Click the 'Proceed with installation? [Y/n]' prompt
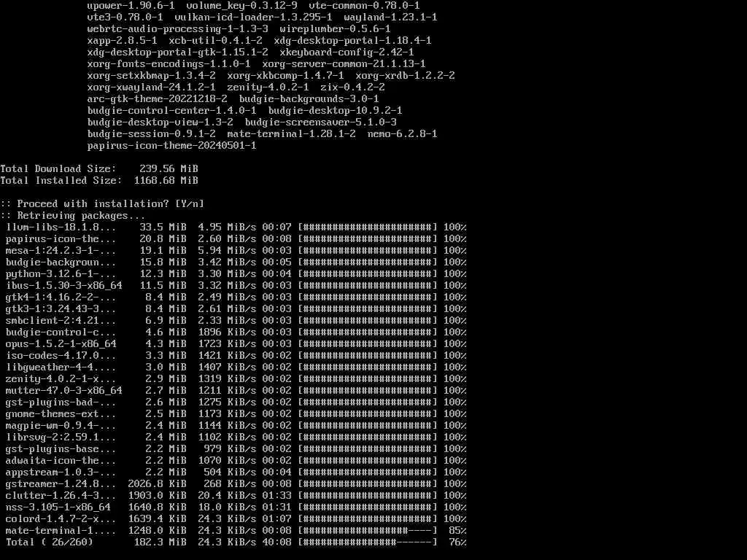747x560 pixels. tap(102, 204)
